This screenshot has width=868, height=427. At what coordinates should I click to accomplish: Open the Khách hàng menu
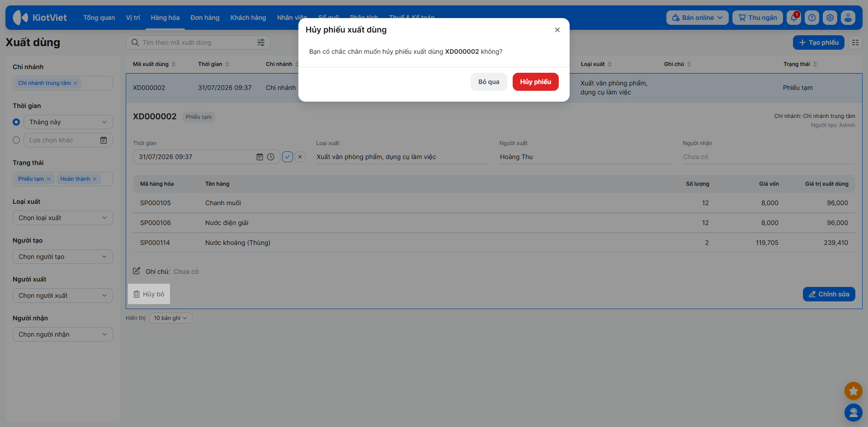point(248,18)
